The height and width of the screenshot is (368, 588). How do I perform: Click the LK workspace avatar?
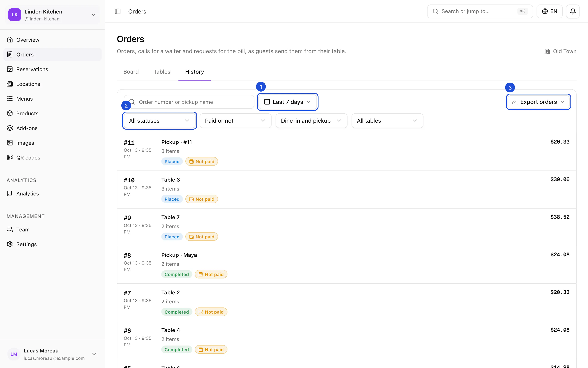point(14,15)
